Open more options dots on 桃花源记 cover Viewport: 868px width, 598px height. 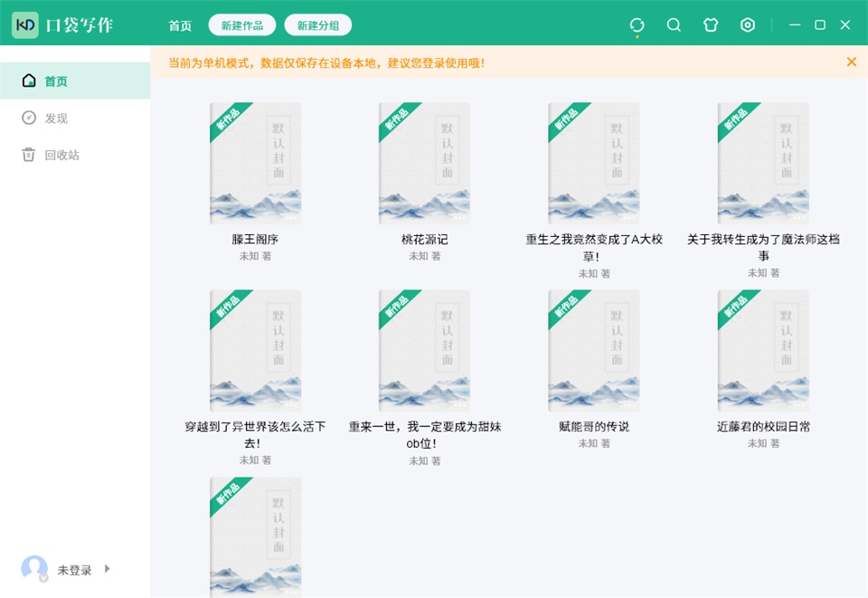pos(459,218)
